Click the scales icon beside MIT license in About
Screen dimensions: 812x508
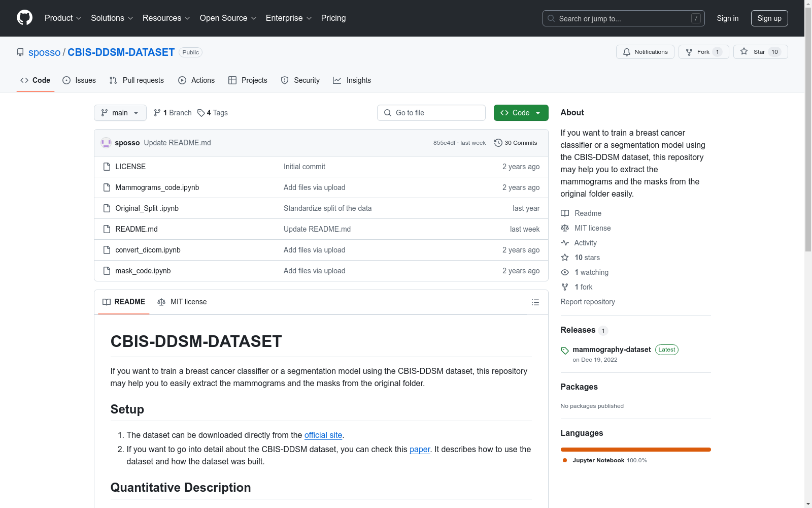tap(565, 228)
